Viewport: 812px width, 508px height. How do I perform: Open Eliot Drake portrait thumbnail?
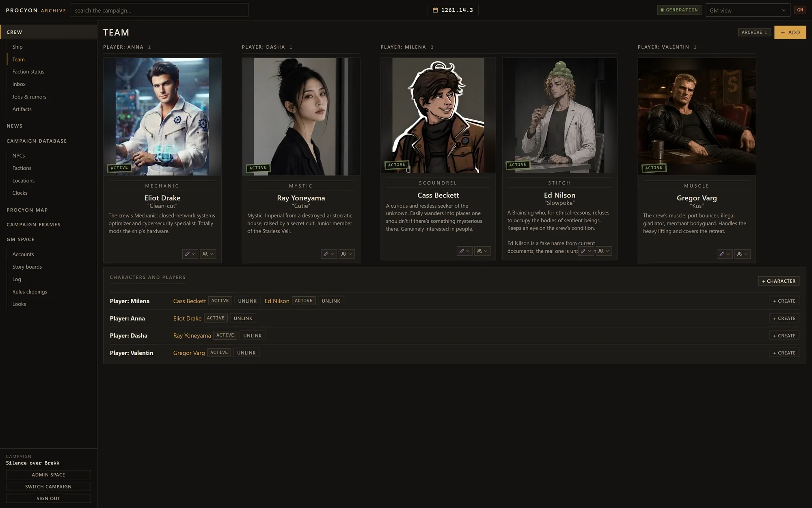tap(162, 117)
